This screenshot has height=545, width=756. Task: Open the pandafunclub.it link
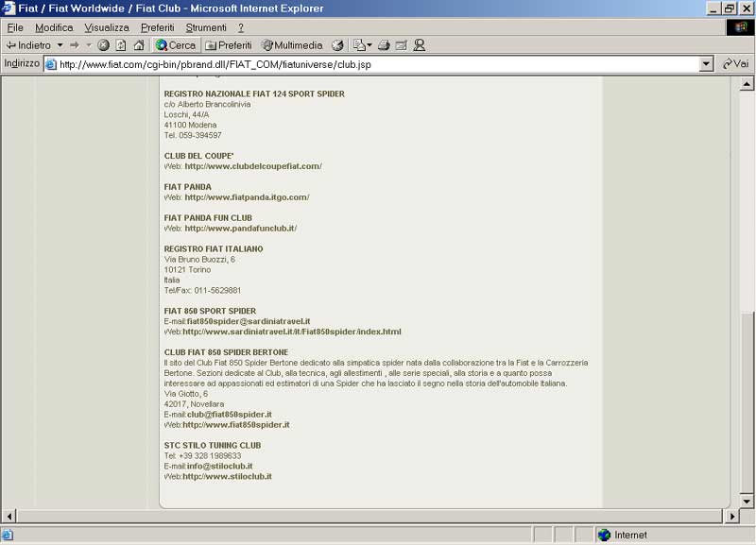[241, 229]
